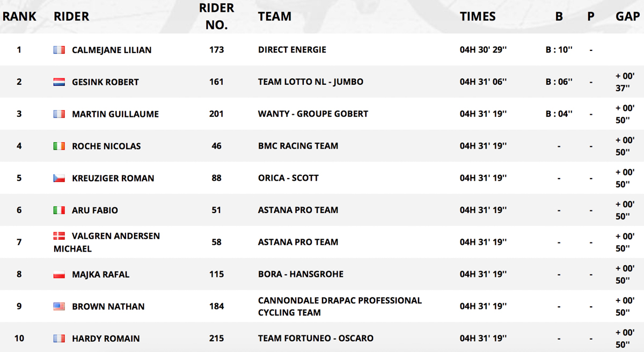Sort by the TIMES column header
644x352 pixels.
[x=478, y=17]
